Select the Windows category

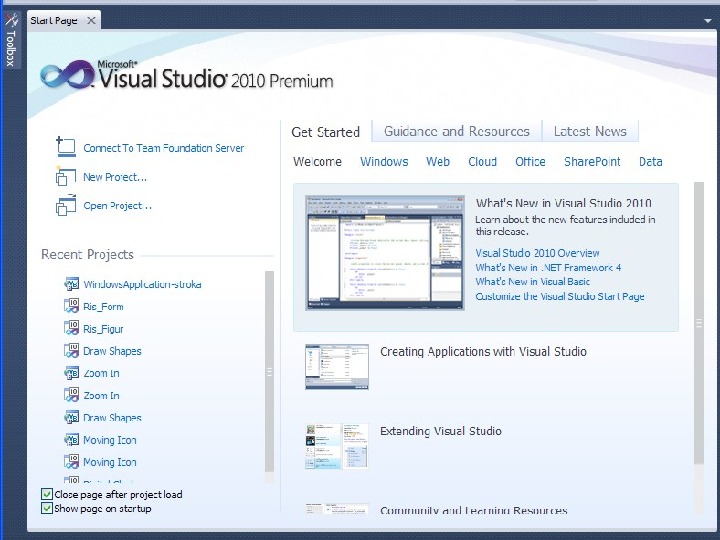click(384, 162)
